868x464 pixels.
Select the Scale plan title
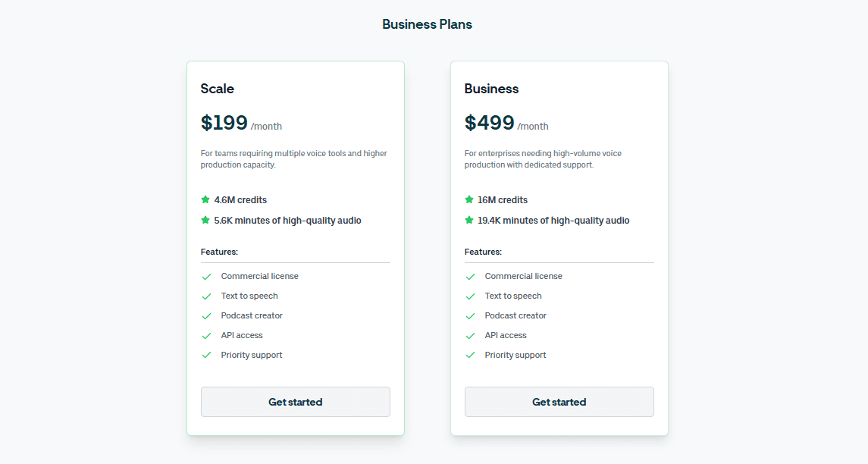[x=218, y=89]
